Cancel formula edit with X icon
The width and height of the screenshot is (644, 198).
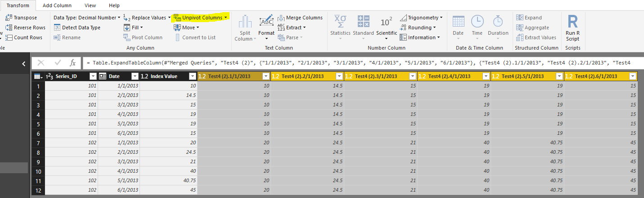(41, 63)
